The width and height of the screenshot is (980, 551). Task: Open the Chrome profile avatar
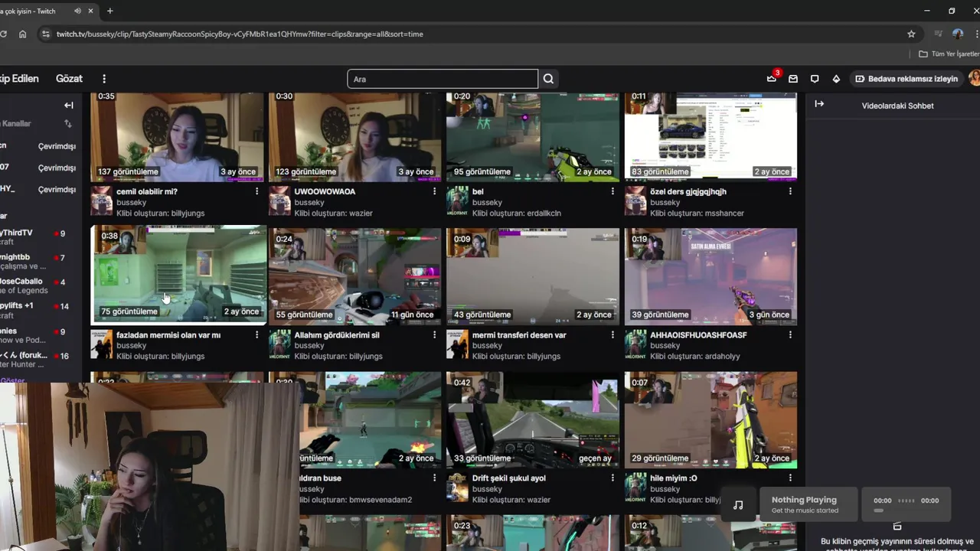click(x=958, y=34)
